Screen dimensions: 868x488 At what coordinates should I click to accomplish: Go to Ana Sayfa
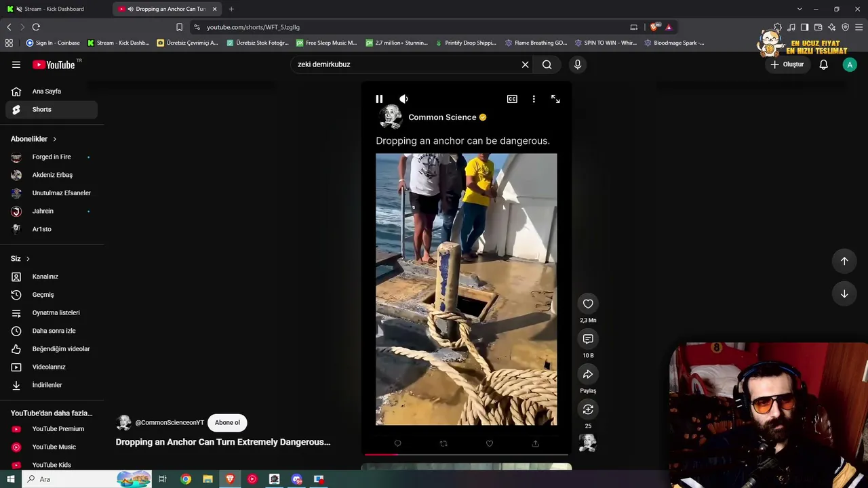[52, 91]
